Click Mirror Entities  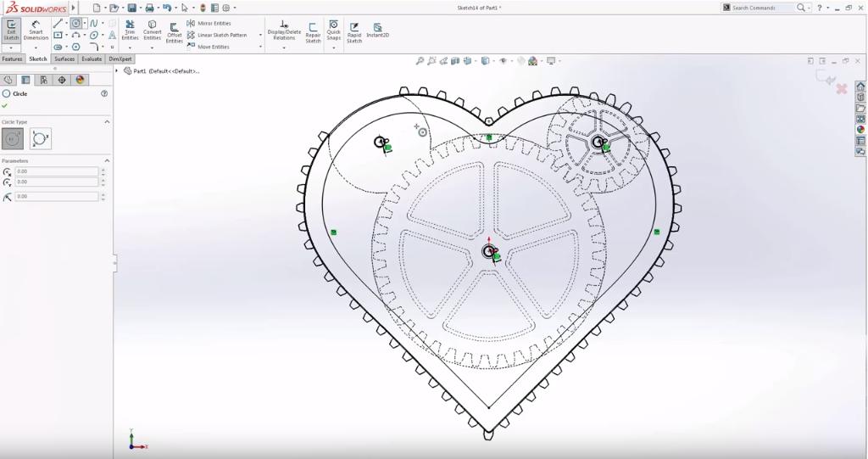[209, 23]
